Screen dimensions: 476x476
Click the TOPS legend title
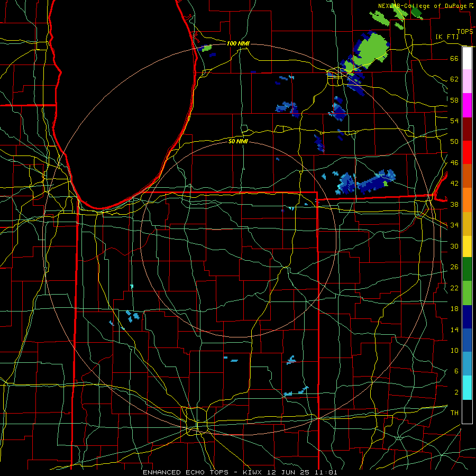tap(465, 32)
